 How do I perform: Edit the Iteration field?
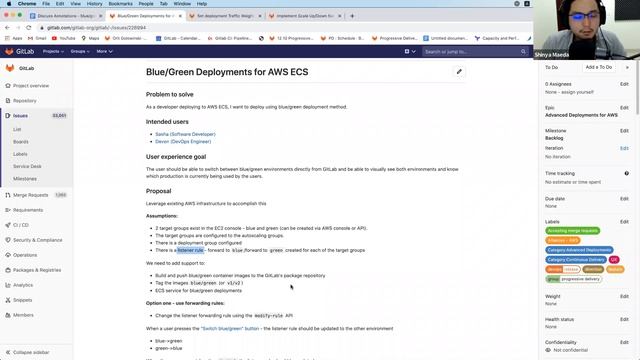624,149
